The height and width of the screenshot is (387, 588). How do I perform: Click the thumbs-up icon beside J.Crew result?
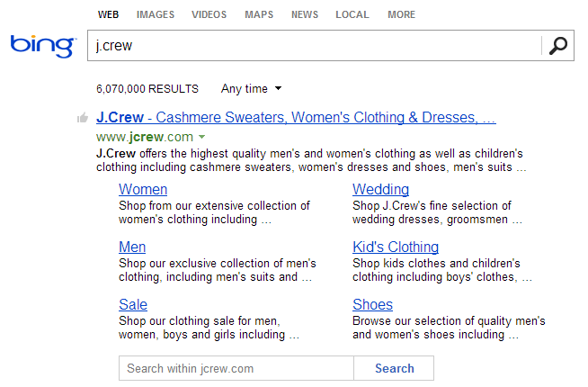tap(83, 118)
